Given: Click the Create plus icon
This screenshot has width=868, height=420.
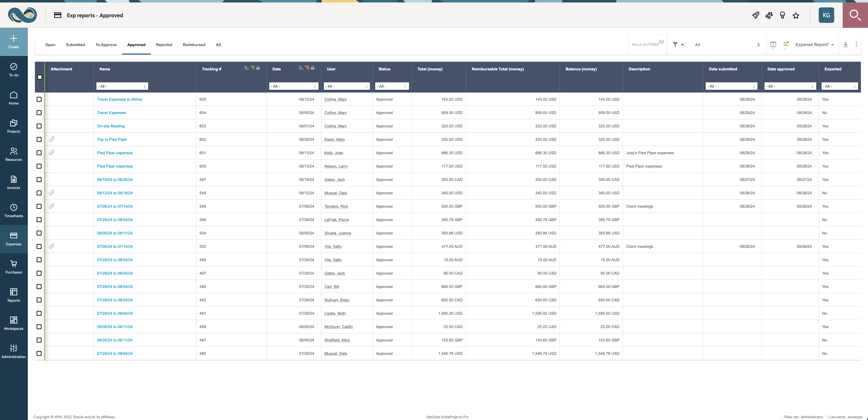Looking at the screenshot, I should (14, 38).
